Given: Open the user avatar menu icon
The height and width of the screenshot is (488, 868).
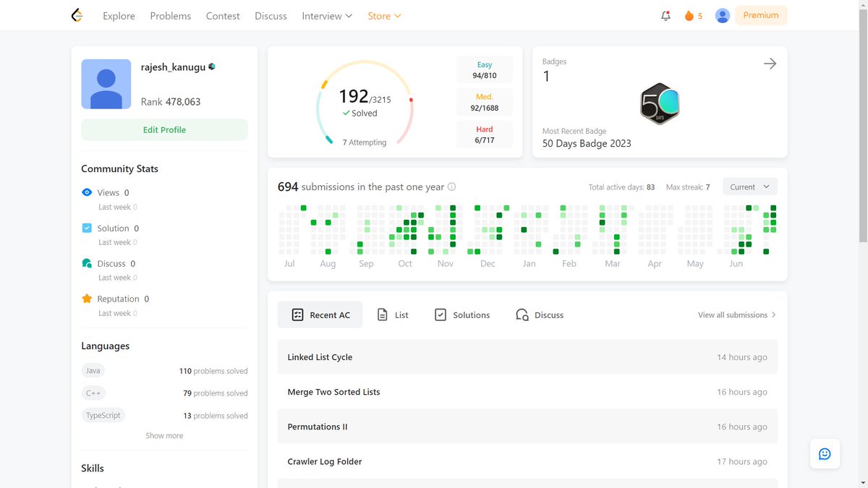Looking at the screenshot, I should 722,15.
